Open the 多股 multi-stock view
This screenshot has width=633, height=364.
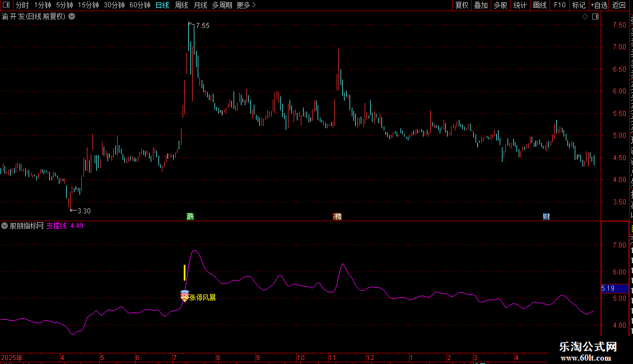pyautogui.click(x=500, y=5)
